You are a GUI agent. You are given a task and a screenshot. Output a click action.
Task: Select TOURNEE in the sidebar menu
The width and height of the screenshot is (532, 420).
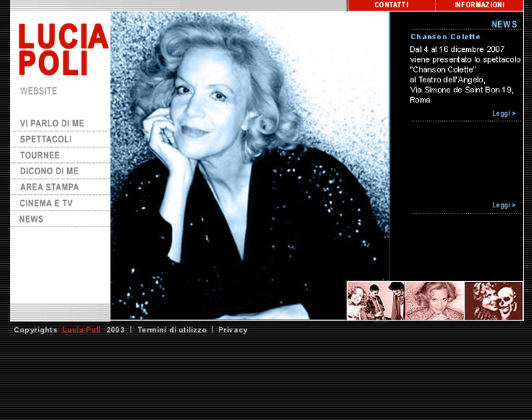(40, 156)
